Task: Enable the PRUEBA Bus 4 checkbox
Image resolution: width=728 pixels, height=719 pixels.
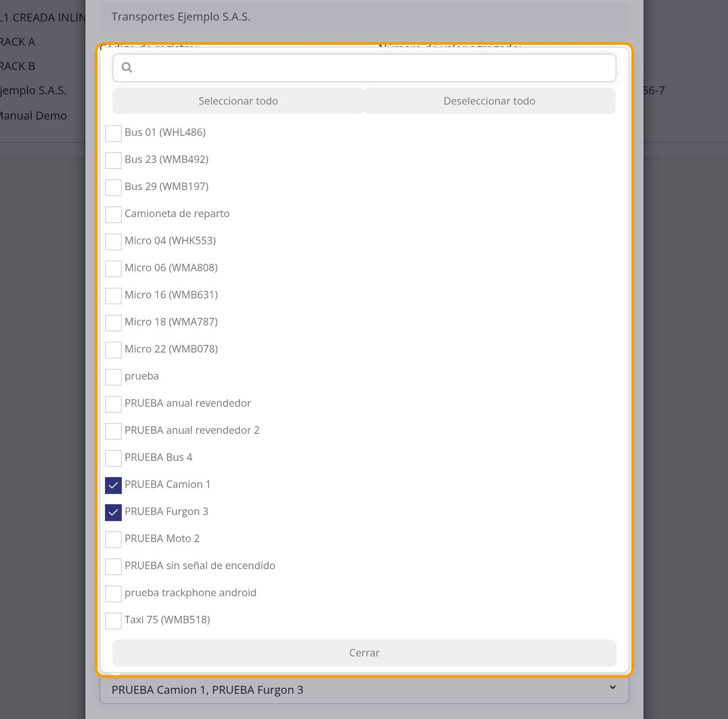Action: pos(113,458)
